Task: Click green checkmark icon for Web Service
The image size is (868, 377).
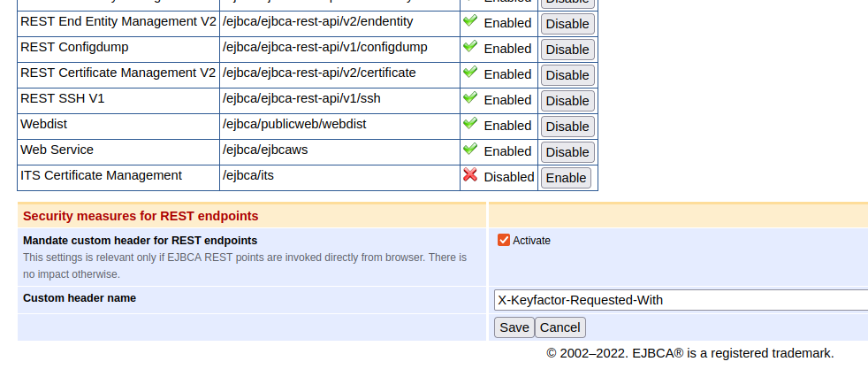Action: coord(470,150)
